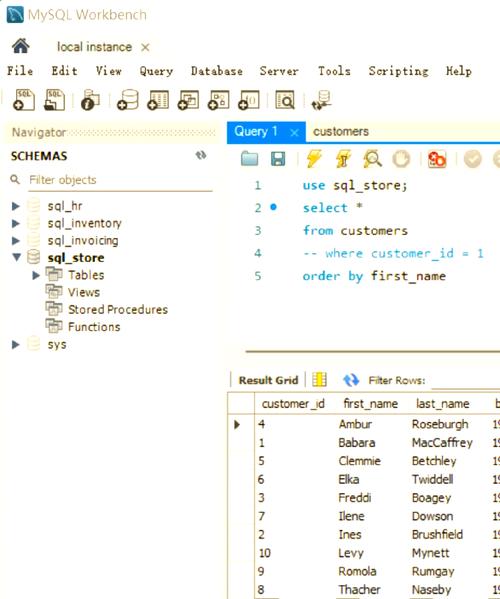This screenshot has width=500, height=599.
Task: Toggle the stop-on-error script execution icon
Action: click(437, 159)
